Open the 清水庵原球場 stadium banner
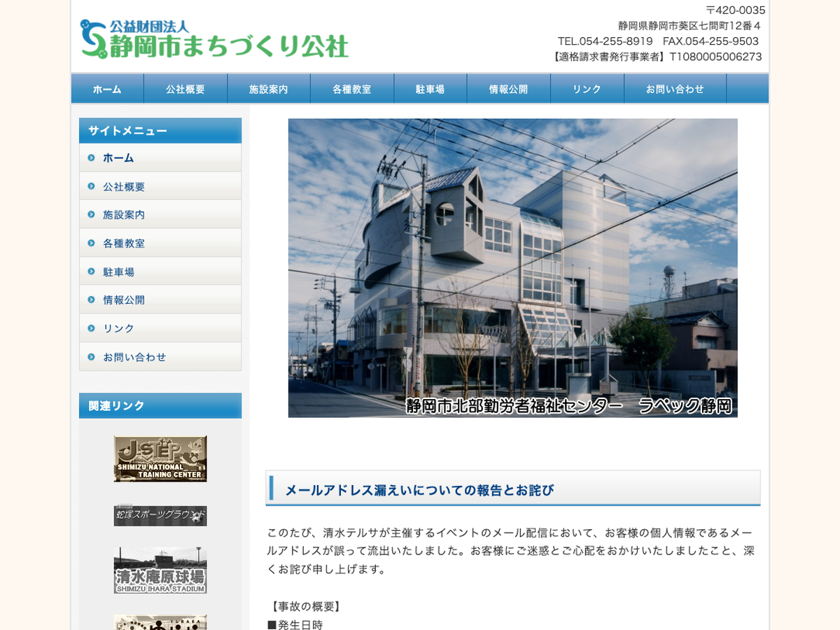This screenshot has height=630, width=840. [x=160, y=570]
